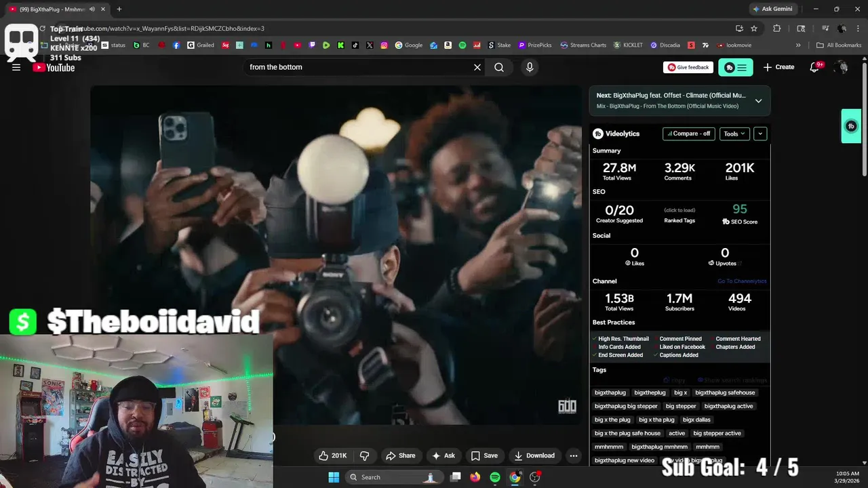Open the PrizePicks bookmark

[x=535, y=45]
